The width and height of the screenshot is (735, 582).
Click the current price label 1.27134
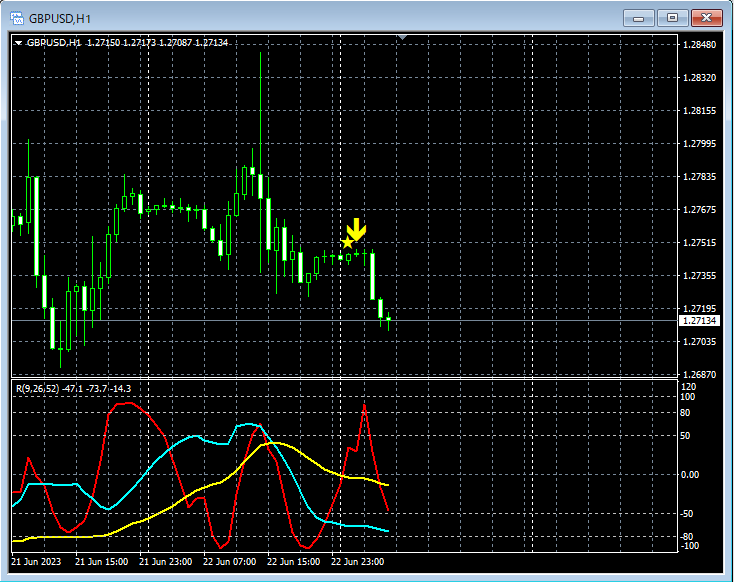click(x=699, y=321)
